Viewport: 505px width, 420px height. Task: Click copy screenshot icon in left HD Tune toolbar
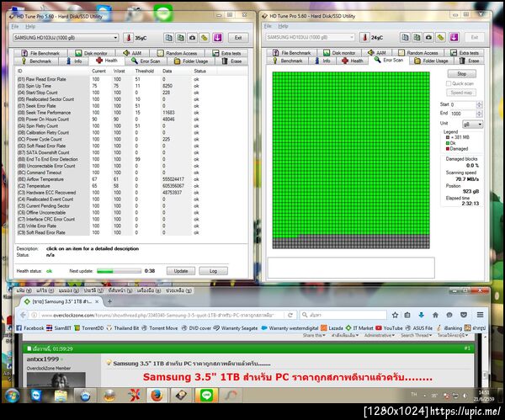181,38
